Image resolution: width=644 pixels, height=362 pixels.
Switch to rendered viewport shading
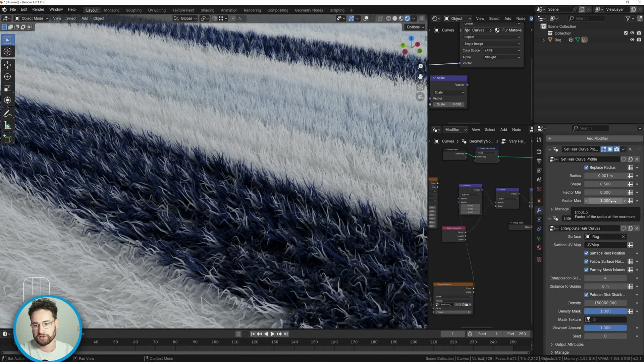(407, 18)
